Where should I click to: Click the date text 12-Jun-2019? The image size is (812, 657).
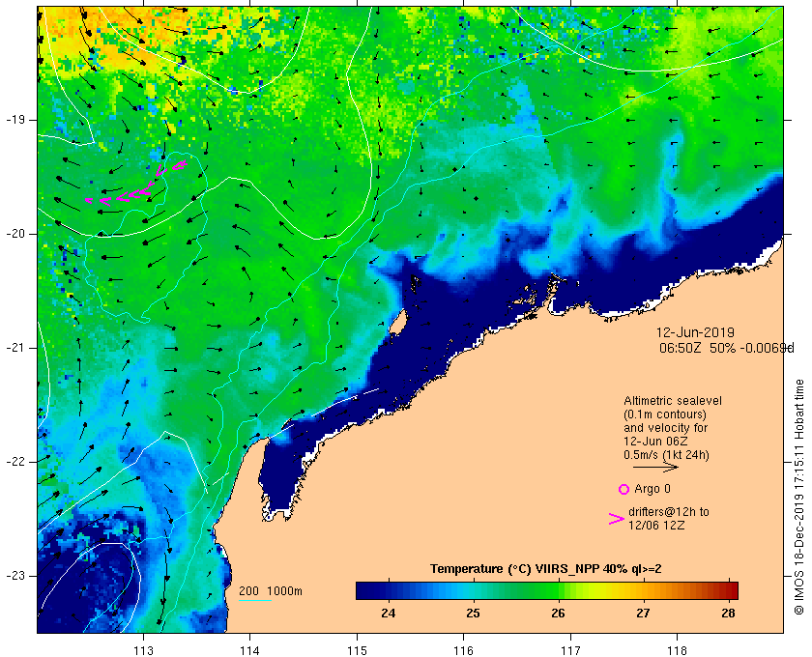click(695, 332)
